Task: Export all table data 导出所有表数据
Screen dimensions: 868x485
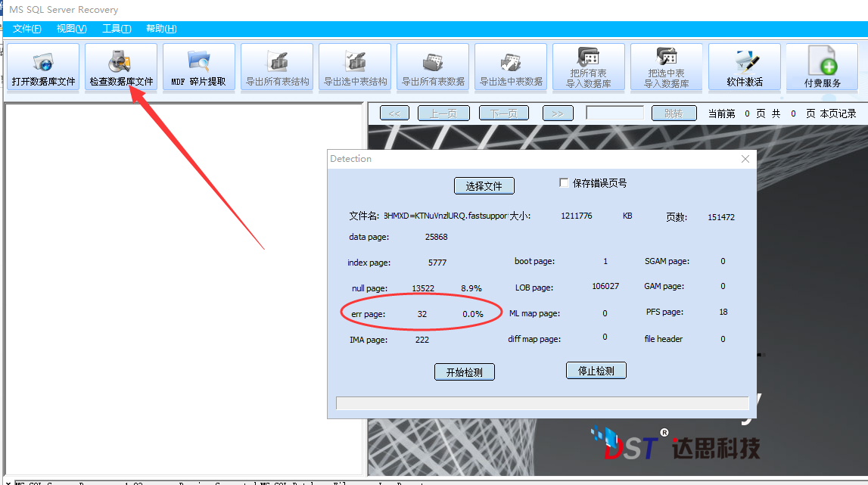Action: [433, 67]
